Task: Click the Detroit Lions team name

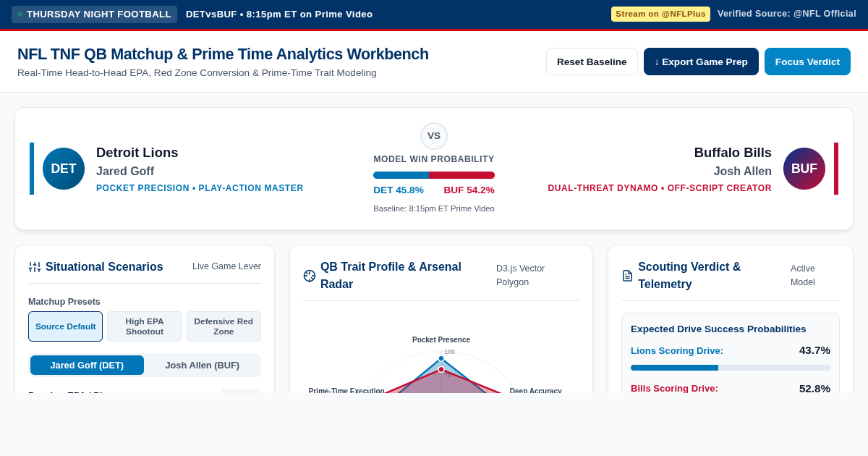Action: point(137,153)
